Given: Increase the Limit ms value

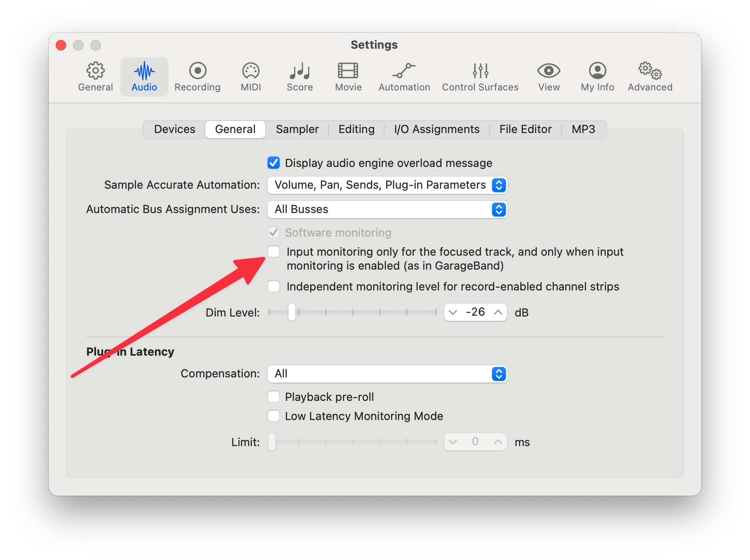Looking at the screenshot, I should point(498,442).
